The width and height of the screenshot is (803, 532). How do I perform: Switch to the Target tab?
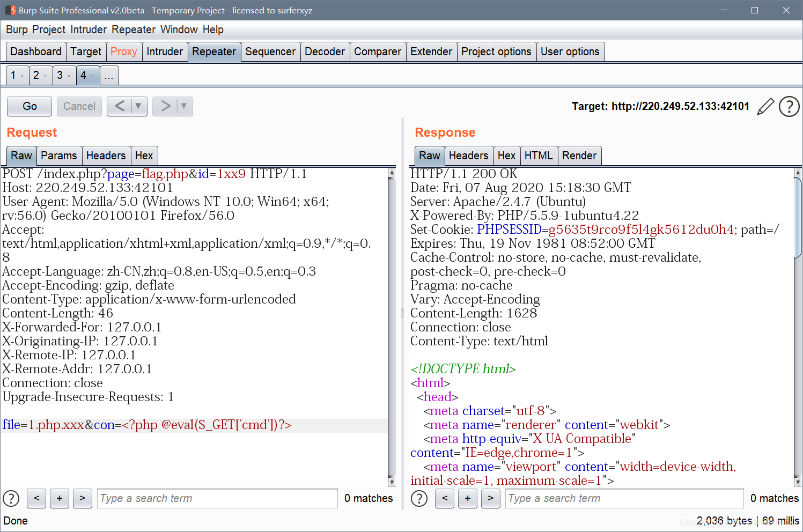click(86, 51)
